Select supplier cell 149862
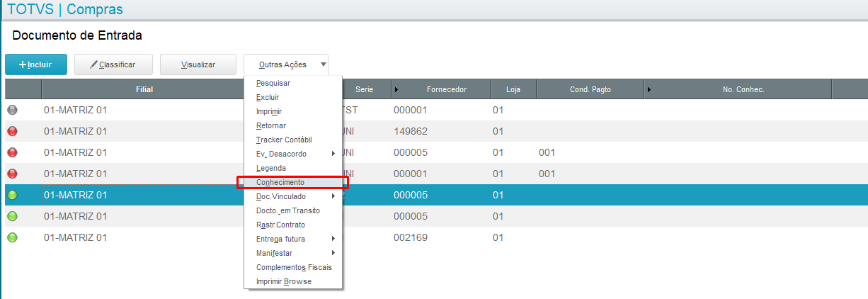Screen dimensions: 868x299 tap(411, 131)
